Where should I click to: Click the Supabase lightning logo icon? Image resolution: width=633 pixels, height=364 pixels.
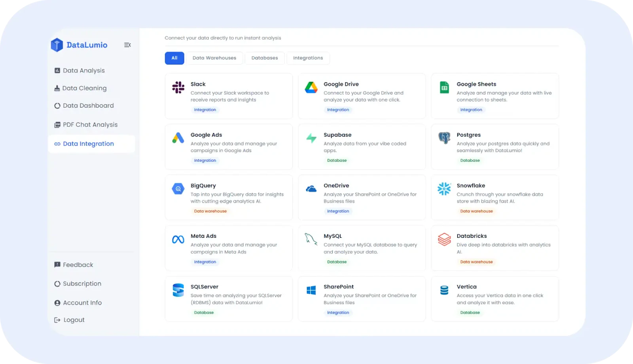[x=311, y=138]
